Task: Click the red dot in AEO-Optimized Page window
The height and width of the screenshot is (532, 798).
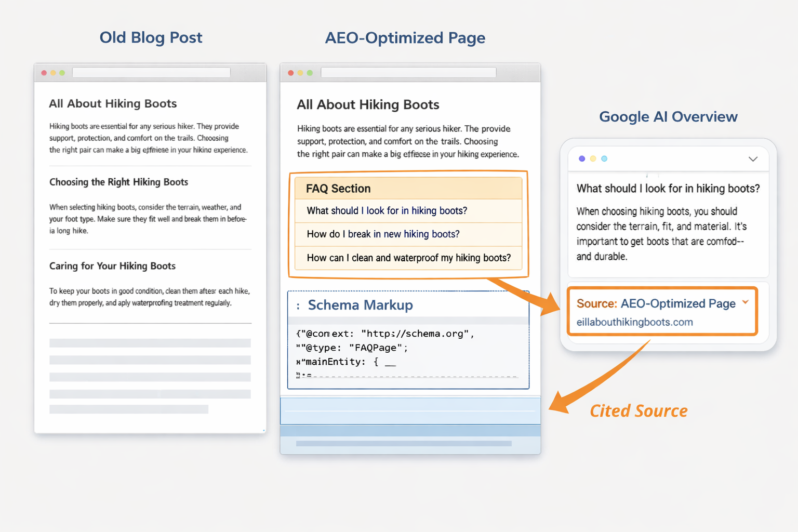Action: (291, 73)
